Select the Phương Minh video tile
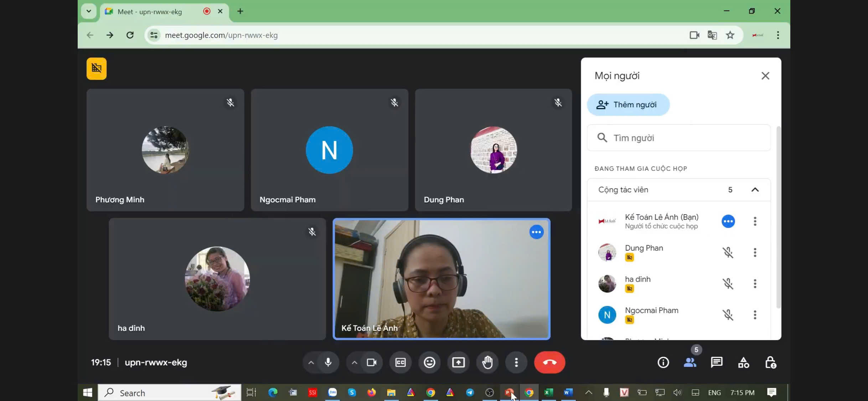 [165, 150]
